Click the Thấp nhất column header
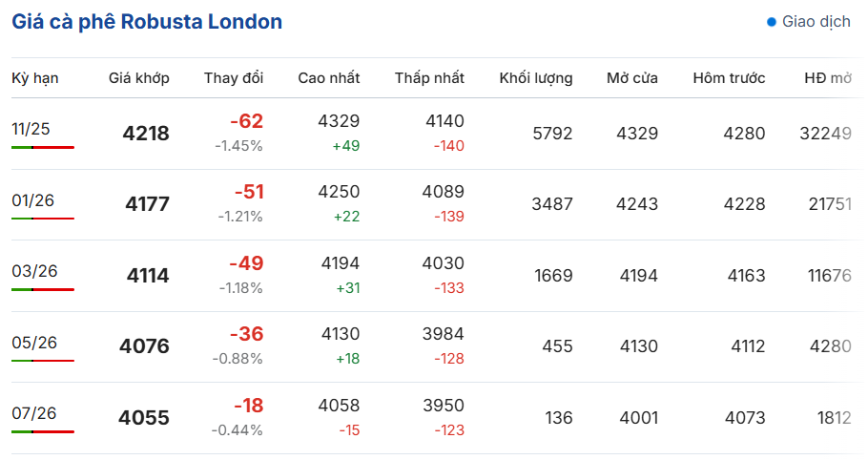 (x=429, y=78)
